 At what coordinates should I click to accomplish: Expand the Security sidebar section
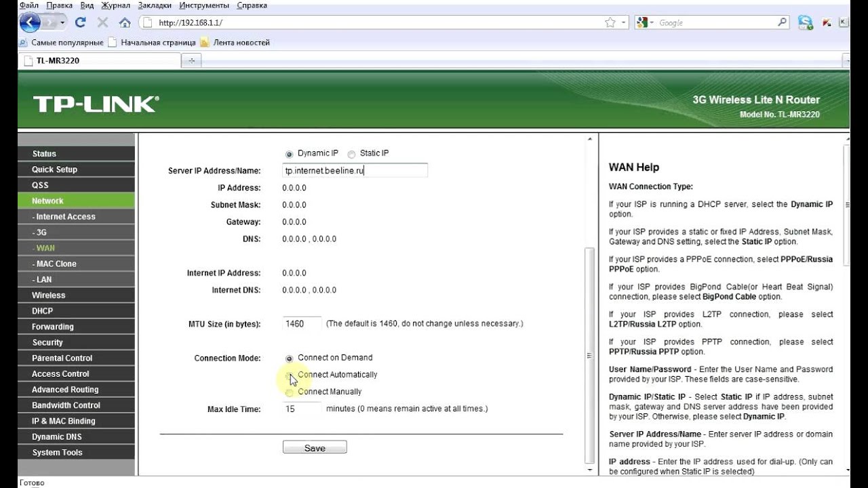click(76, 342)
